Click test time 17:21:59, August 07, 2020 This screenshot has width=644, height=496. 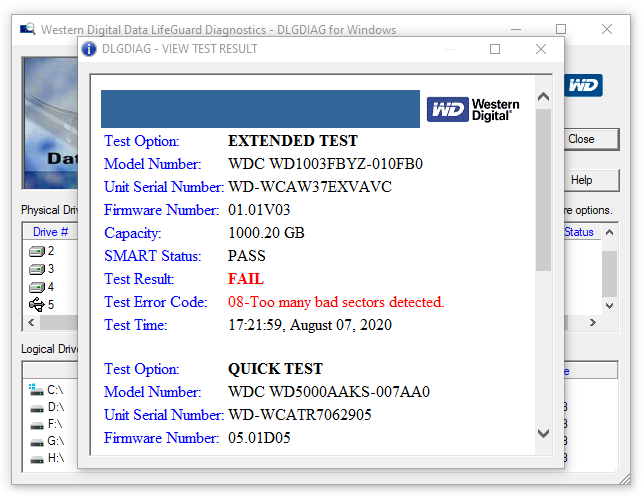coord(310,325)
